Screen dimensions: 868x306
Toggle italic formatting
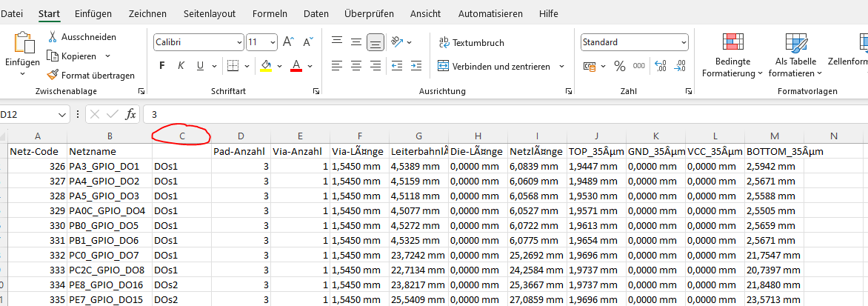click(181, 66)
